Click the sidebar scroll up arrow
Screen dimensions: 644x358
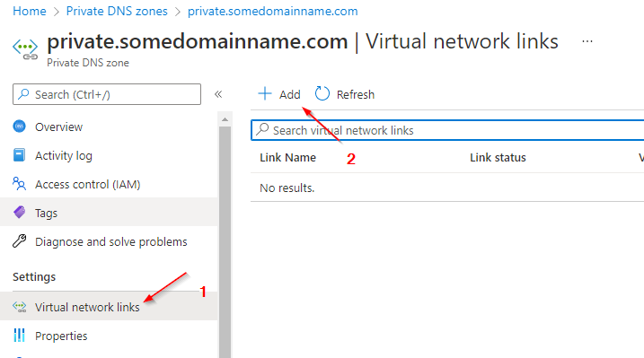pyautogui.click(x=225, y=119)
